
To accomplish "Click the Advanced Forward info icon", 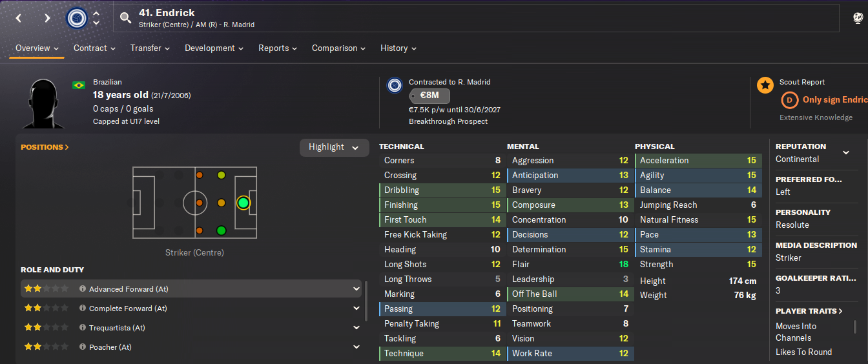I will (x=83, y=289).
